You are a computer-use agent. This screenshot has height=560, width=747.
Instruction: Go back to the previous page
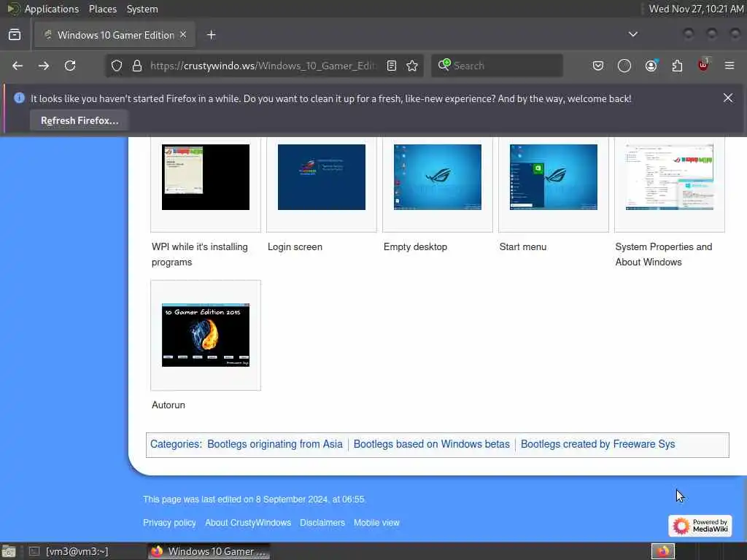(18, 66)
